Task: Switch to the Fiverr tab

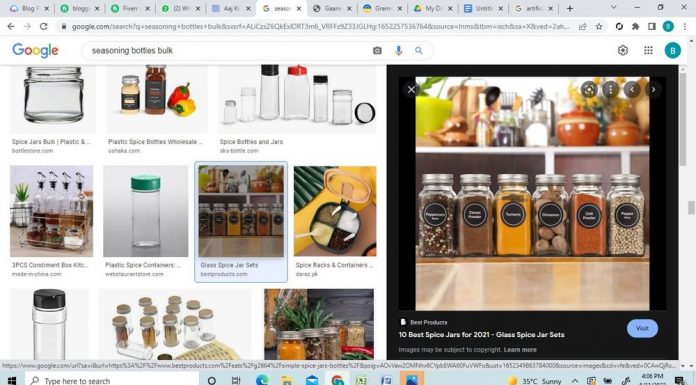Action: coord(131,8)
